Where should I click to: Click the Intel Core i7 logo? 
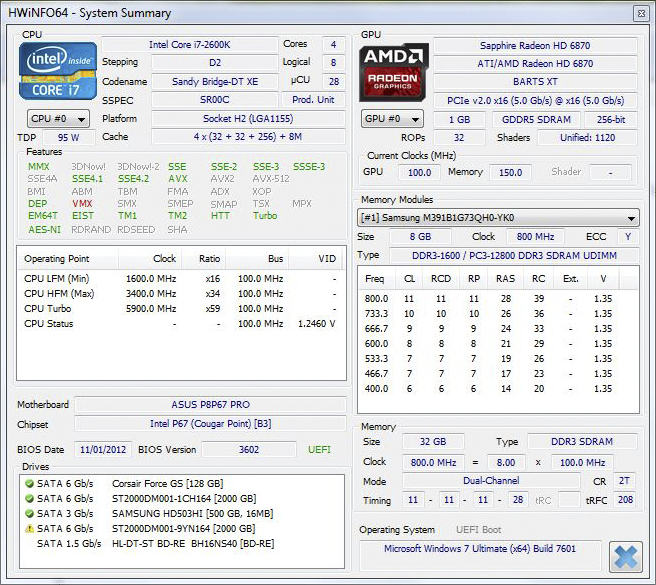[58, 71]
